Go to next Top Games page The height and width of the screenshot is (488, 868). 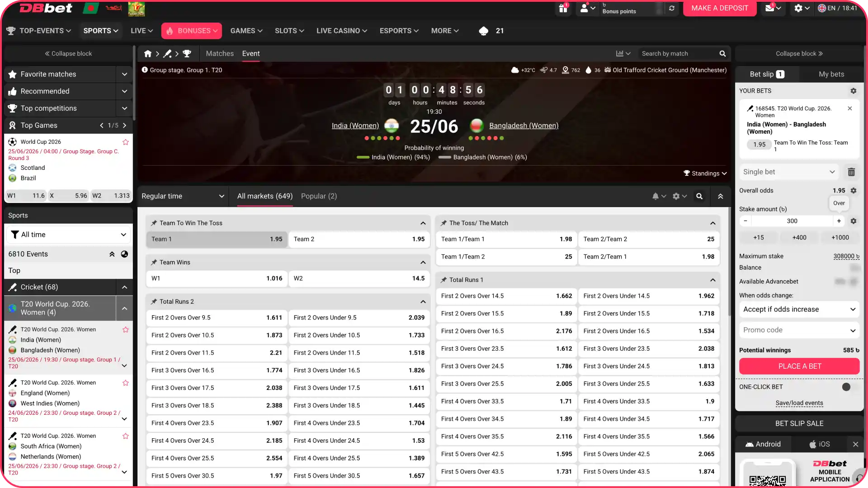coord(125,126)
